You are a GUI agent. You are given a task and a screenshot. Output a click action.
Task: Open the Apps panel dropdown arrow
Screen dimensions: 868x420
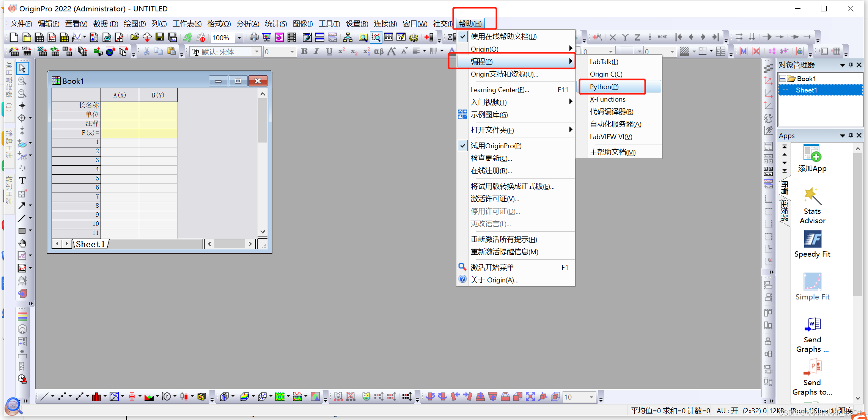click(843, 135)
